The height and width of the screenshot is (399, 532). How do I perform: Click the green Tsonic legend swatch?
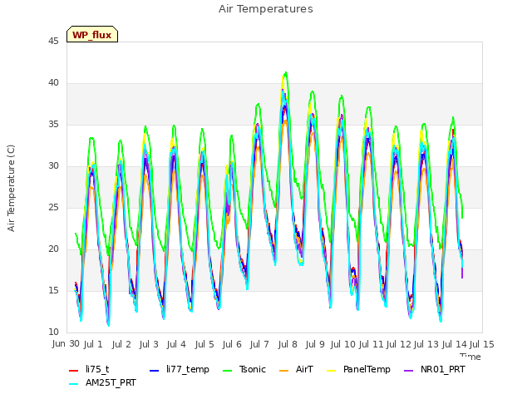(228, 370)
